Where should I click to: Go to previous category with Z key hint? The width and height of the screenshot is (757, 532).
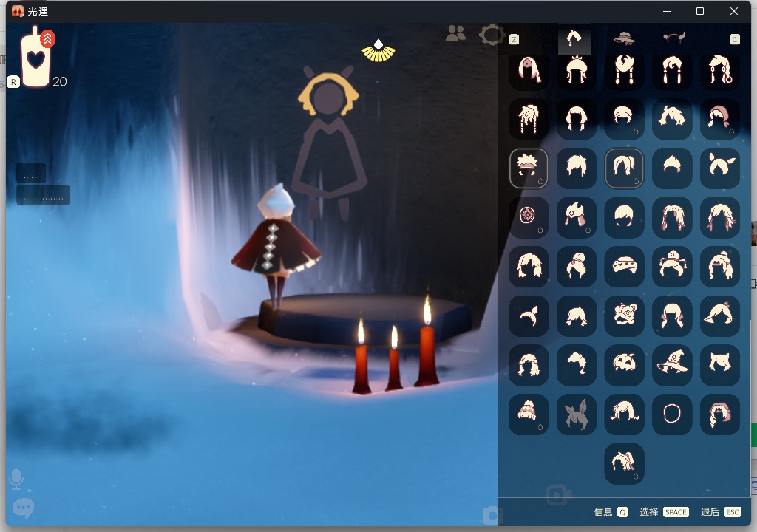[514, 40]
